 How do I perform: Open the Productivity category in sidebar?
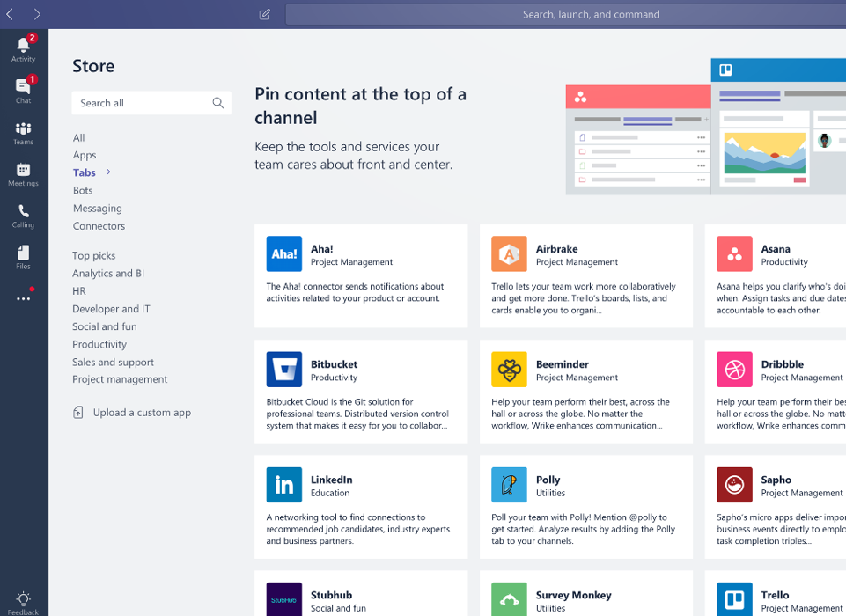99,344
